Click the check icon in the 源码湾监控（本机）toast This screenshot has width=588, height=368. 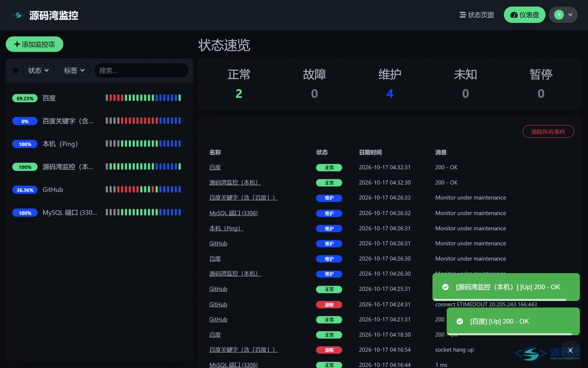(x=445, y=287)
